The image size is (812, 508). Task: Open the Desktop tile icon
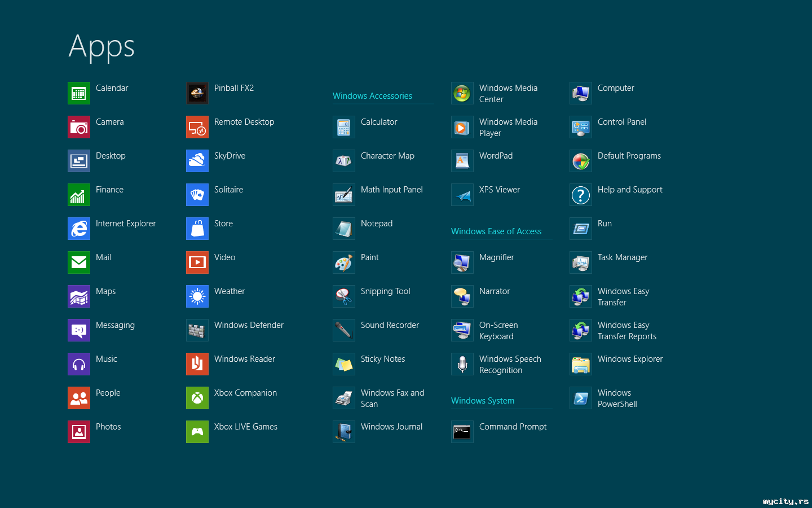click(x=79, y=161)
